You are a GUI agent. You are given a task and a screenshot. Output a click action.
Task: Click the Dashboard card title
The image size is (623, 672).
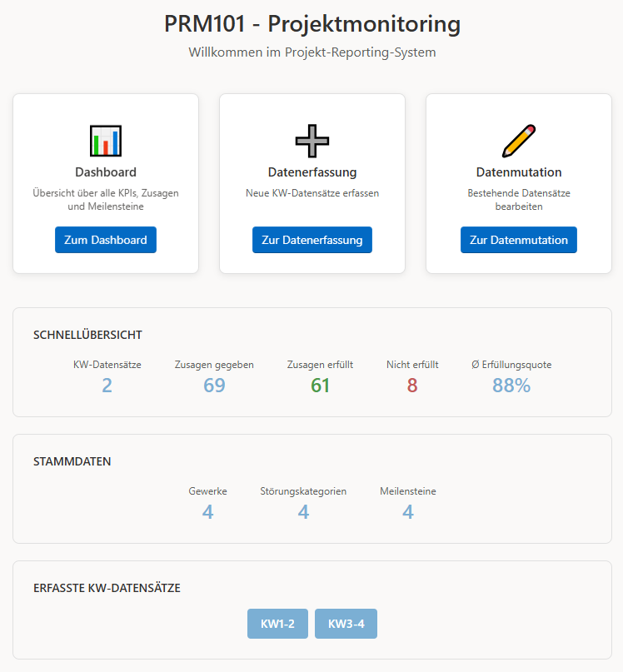coord(106,172)
